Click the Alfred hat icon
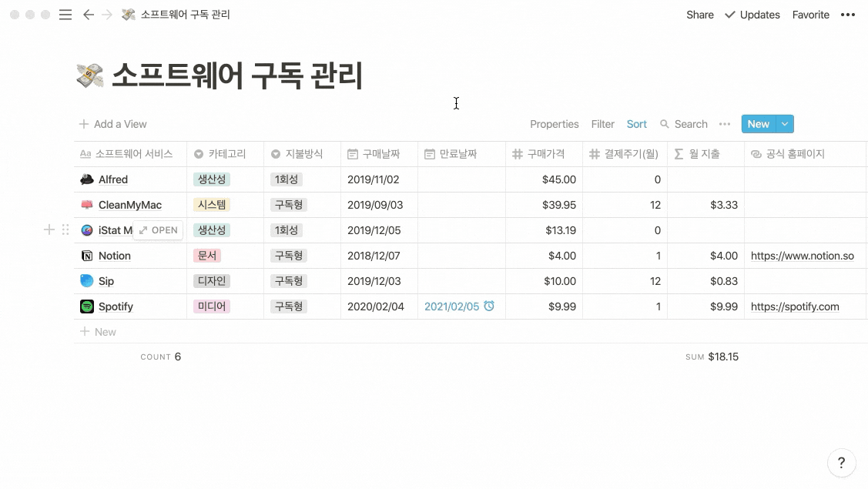Image resolution: width=868 pixels, height=489 pixels. click(87, 179)
